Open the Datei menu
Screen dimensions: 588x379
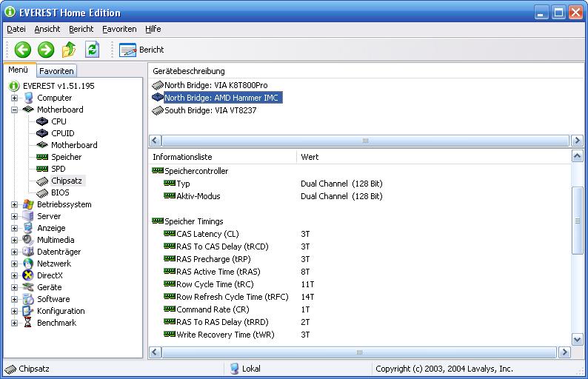point(16,30)
